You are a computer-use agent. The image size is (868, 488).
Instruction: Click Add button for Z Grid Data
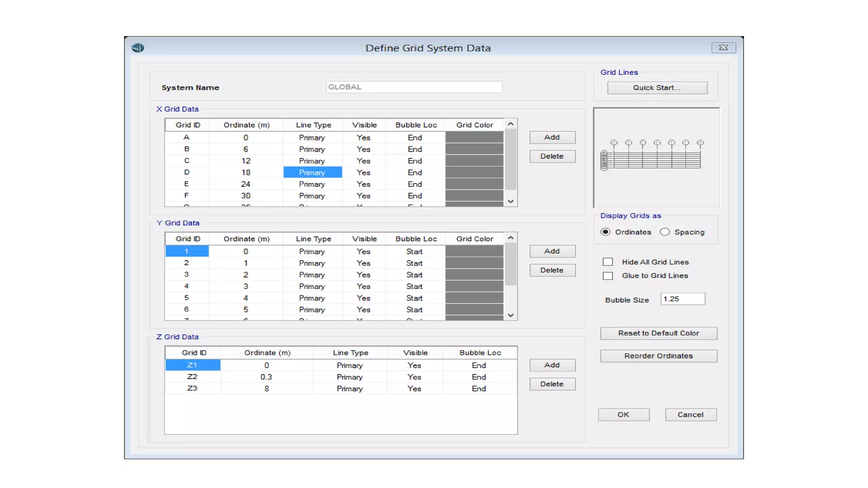point(552,365)
